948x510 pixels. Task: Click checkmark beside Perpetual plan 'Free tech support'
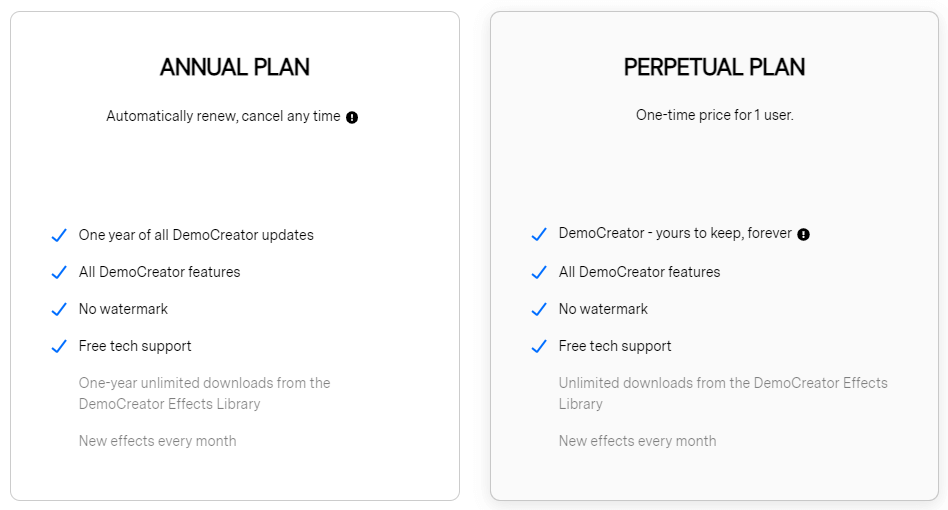click(539, 346)
